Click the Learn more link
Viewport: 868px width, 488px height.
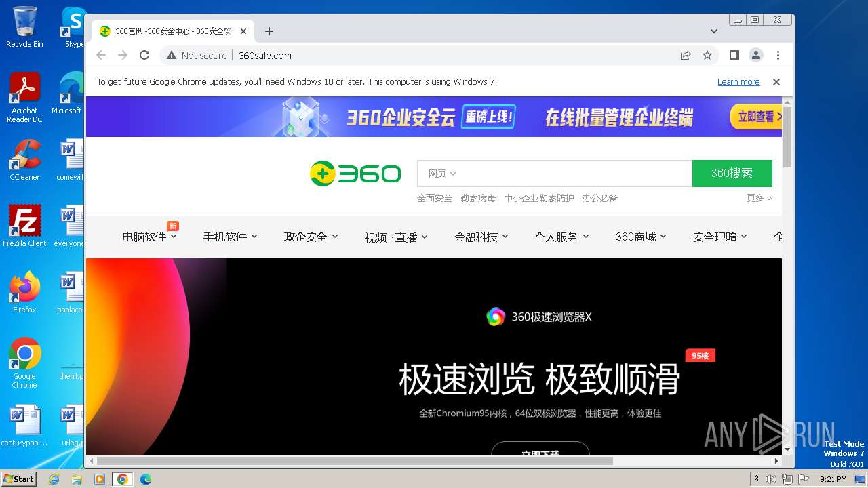coord(738,82)
